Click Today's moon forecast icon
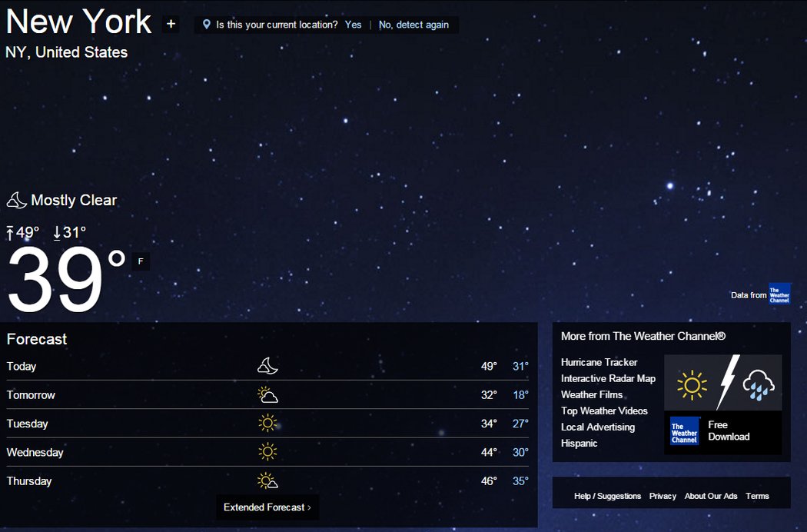Viewport: 807px width, 532px height. click(267, 366)
